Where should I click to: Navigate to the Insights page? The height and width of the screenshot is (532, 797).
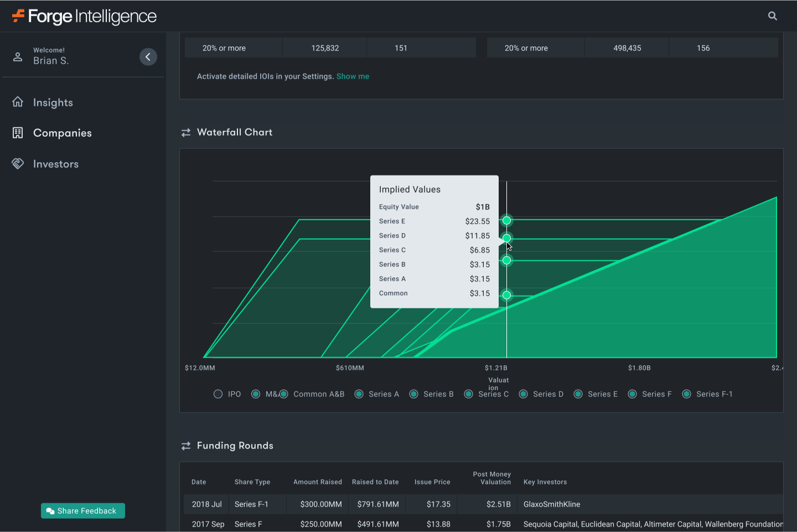pos(53,102)
